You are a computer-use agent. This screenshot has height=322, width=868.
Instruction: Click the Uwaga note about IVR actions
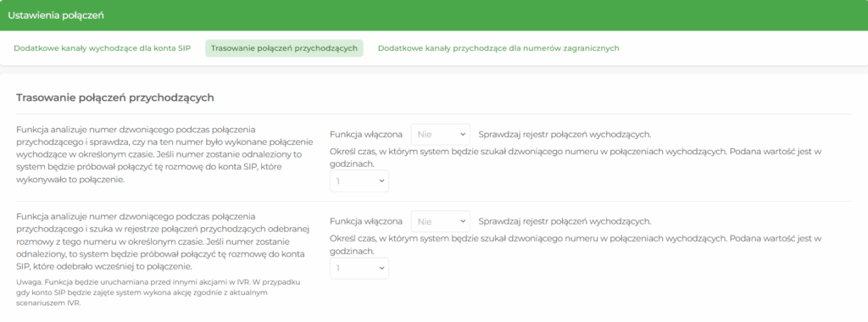pyautogui.click(x=158, y=292)
